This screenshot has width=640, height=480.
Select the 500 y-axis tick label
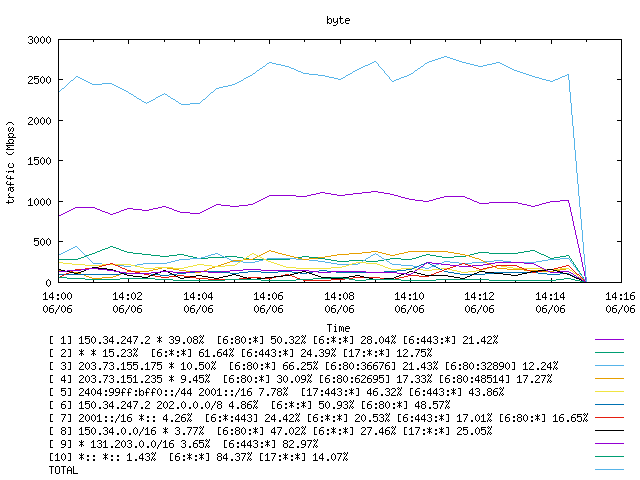coord(42,242)
